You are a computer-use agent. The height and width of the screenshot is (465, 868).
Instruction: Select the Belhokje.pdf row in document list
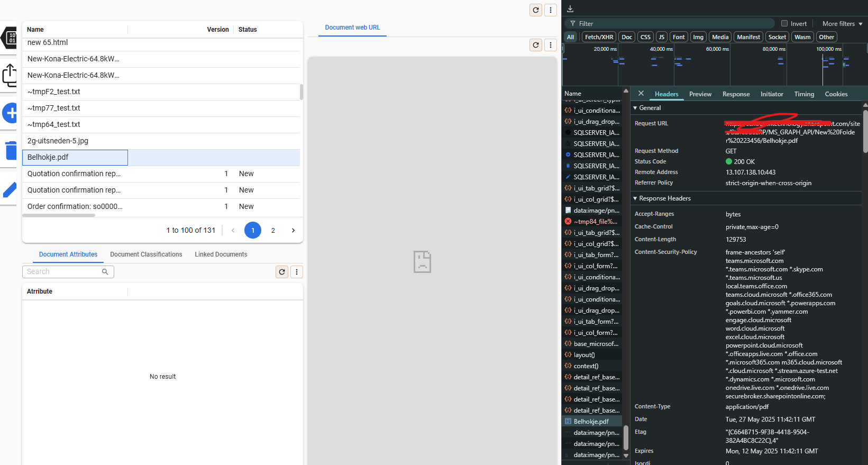(161, 157)
